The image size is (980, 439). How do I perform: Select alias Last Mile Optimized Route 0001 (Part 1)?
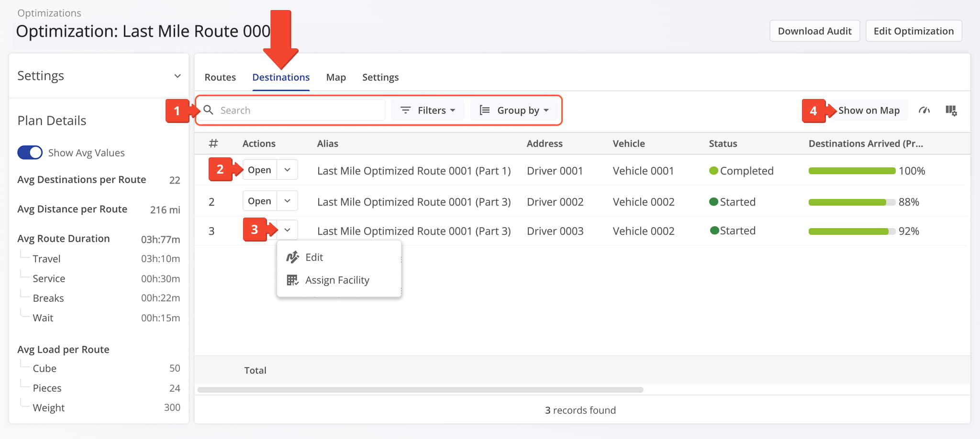[x=414, y=171]
